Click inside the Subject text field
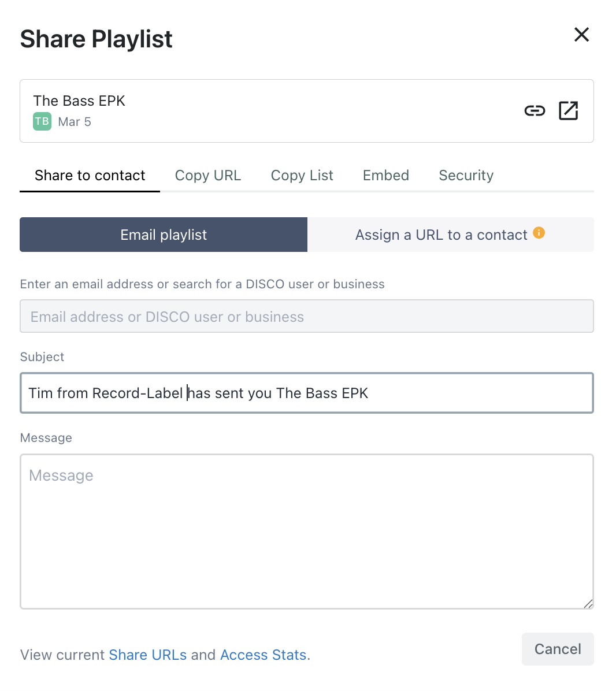 (x=307, y=393)
